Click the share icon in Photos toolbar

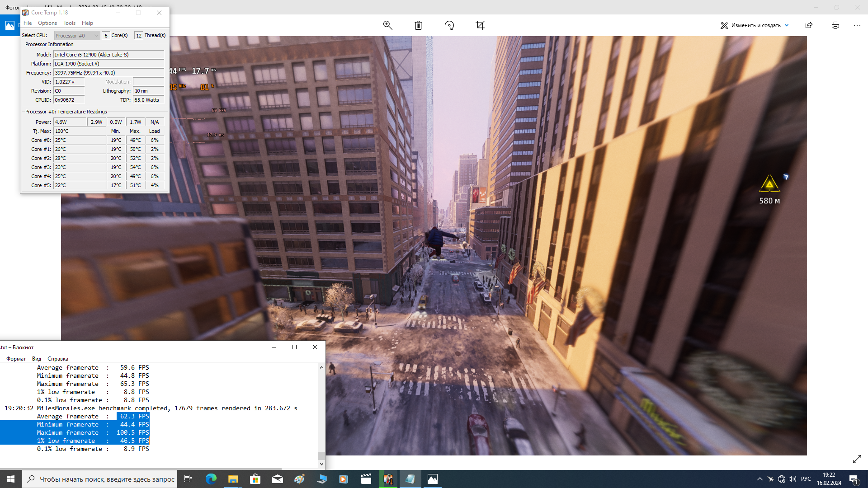(809, 25)
